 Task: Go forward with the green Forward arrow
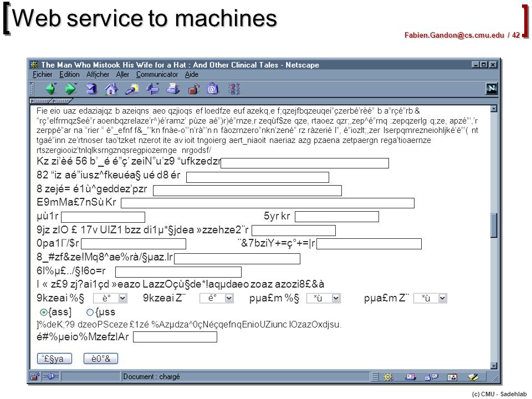point(70,89)
